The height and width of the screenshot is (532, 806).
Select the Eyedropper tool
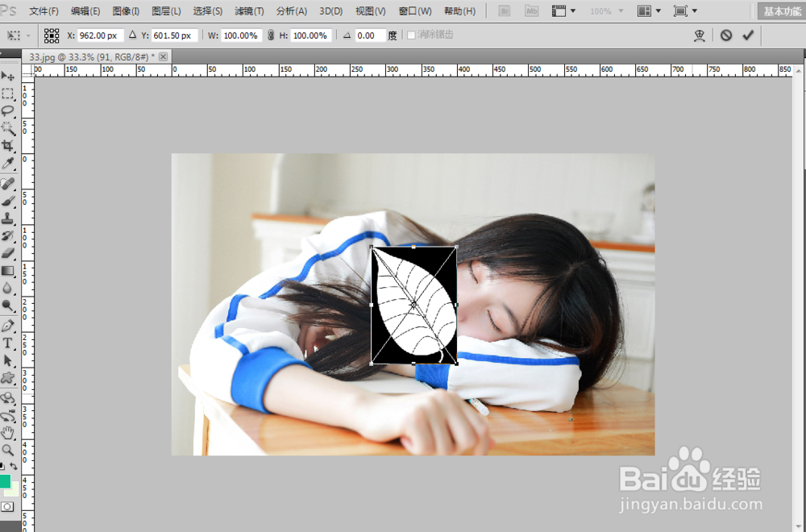click(x=8, y=164)
